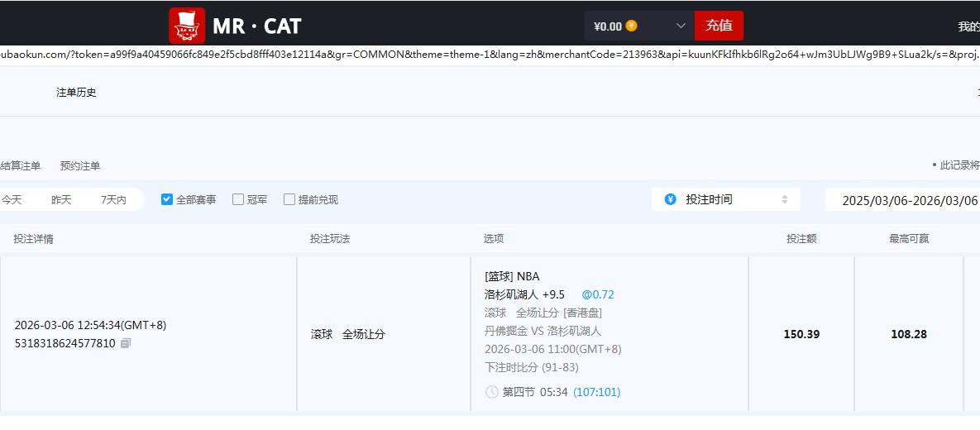
Task: Click the clock icon beside 第四节 05:34
Action: point(492,392)
